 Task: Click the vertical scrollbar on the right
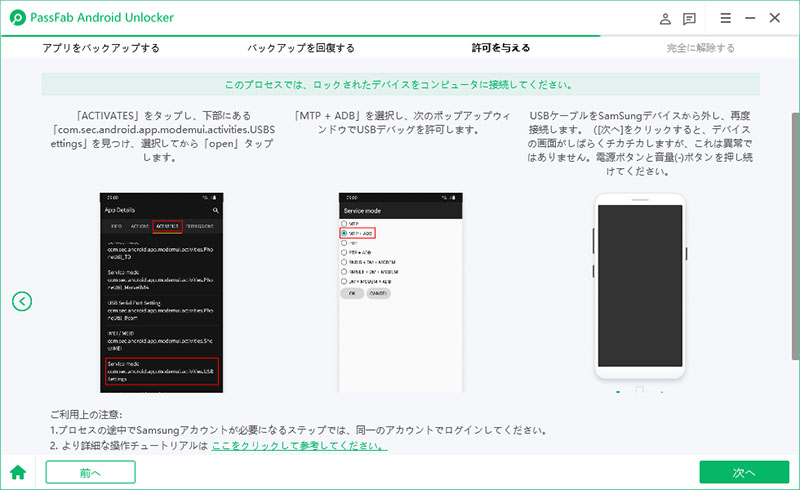point(795,235)
